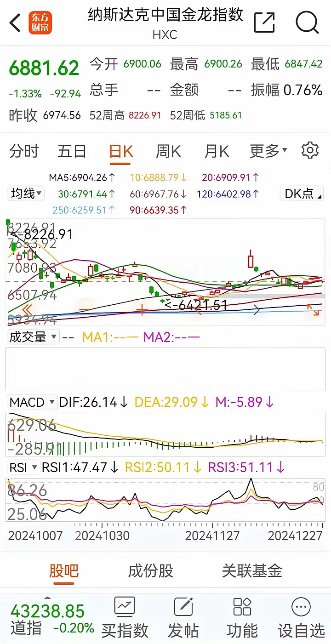Tap the orange expand-arrows icon on chart

(313, 310)
